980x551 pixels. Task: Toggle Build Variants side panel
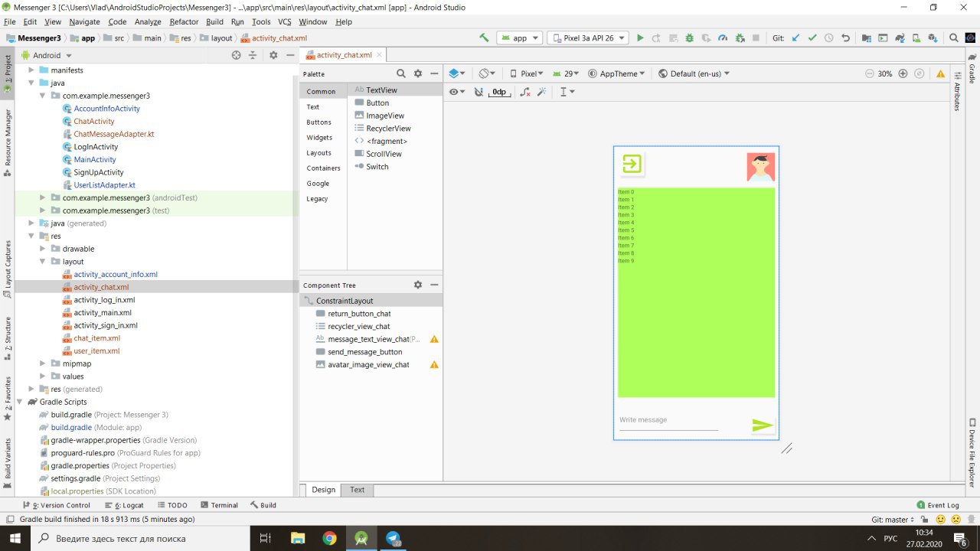point(8,464)
